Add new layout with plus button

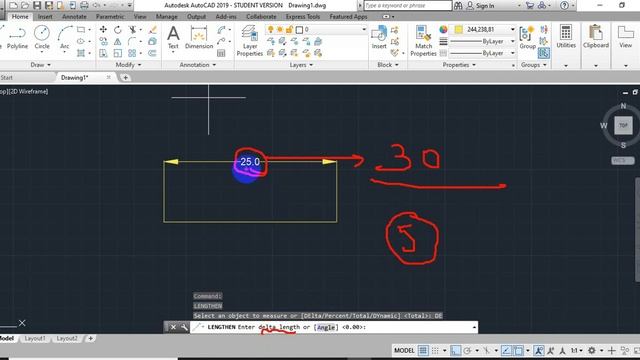click(x=91, y=338)
